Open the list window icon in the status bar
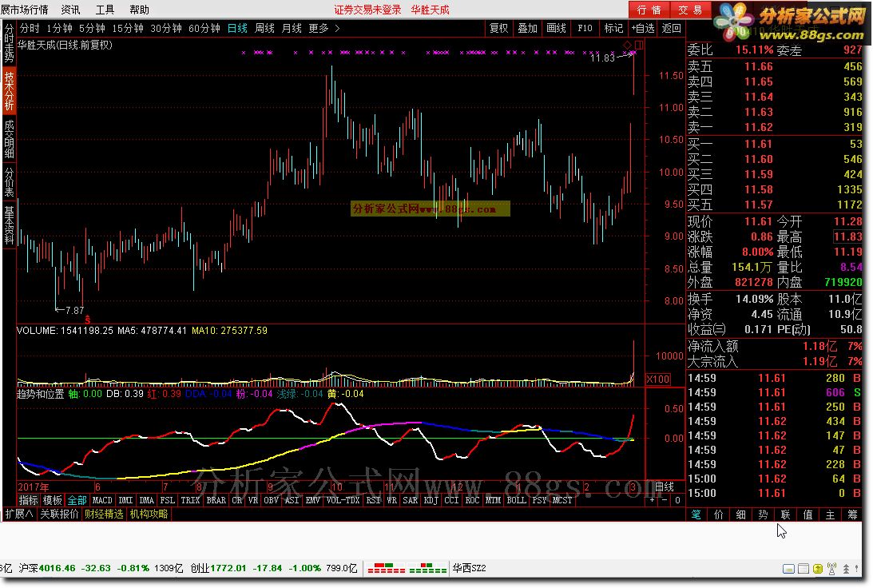This screenshot has width=873, height=588. tap(803, 569)
